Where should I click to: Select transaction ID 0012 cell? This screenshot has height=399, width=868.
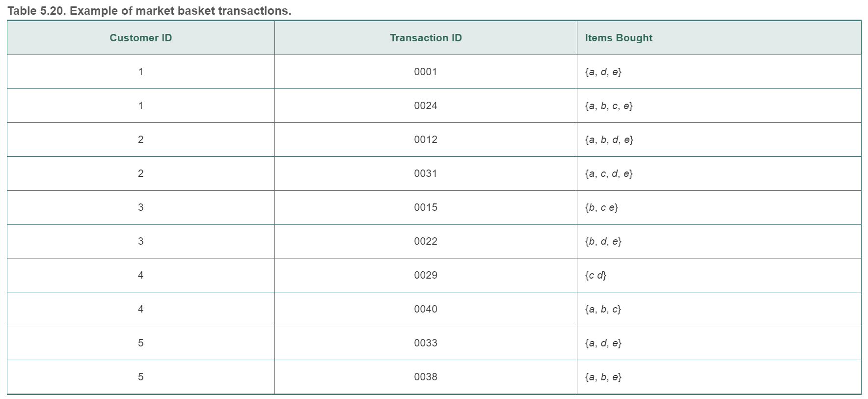point(426,140)
